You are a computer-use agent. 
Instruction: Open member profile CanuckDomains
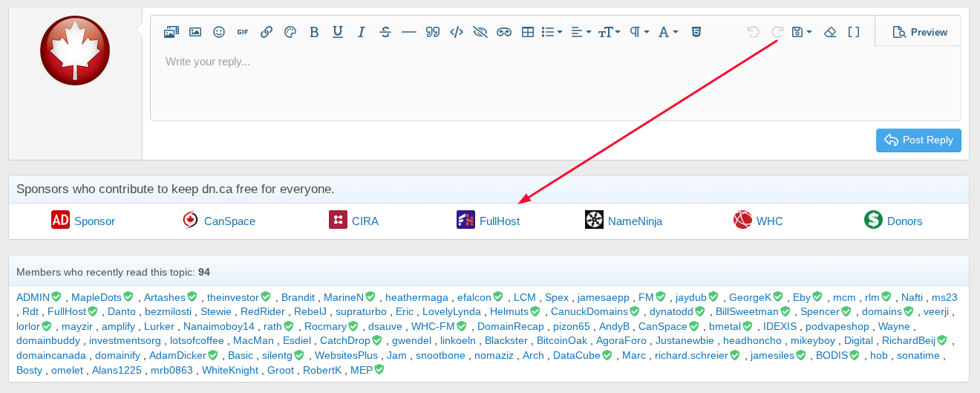590,311
